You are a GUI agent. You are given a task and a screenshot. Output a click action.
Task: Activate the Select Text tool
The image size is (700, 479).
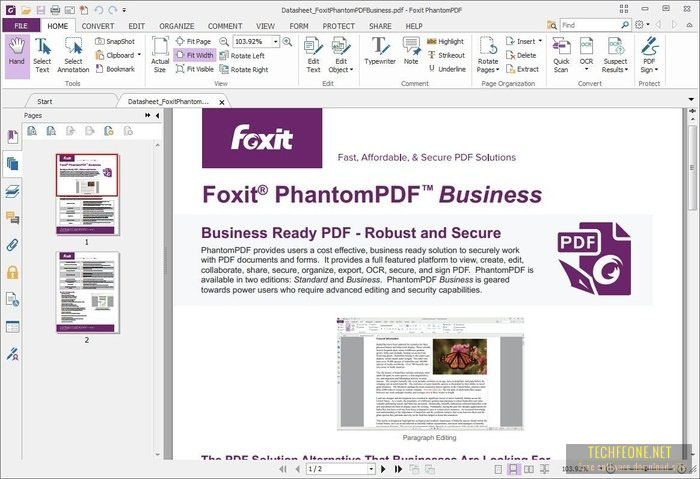pos(42,56)
